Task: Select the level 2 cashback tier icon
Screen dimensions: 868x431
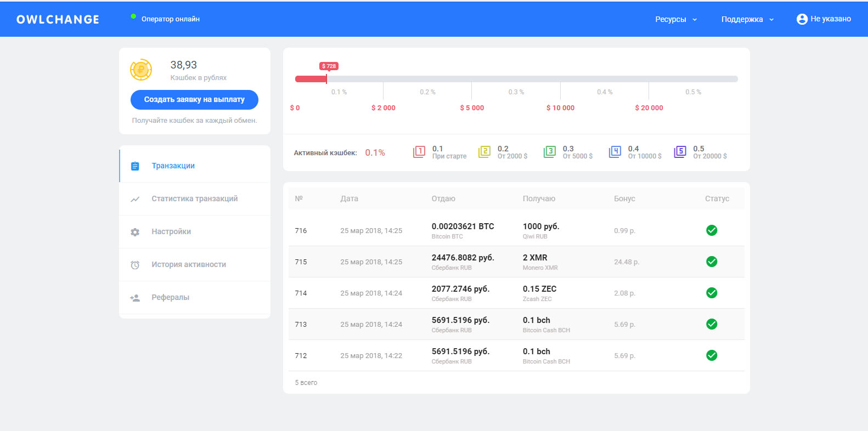Action: click(484, 152)
